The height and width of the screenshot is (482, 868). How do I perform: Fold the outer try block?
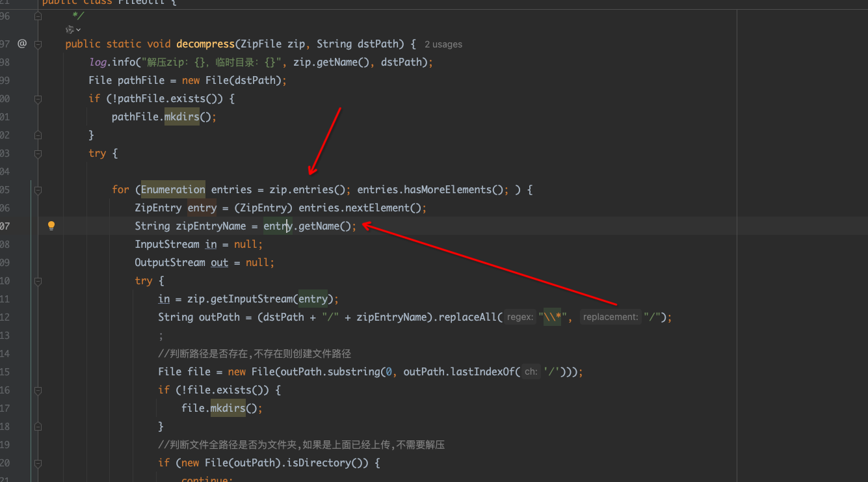[38, 154]
